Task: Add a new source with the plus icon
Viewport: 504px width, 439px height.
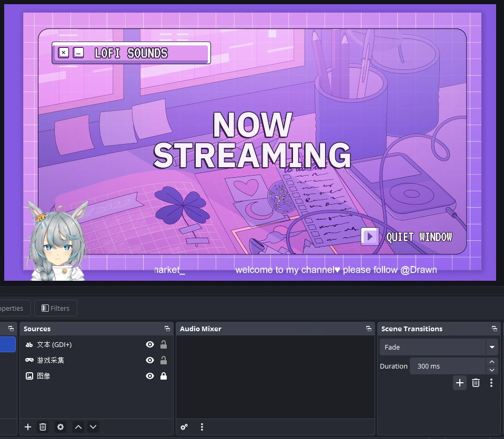Action: coord(27,427)
